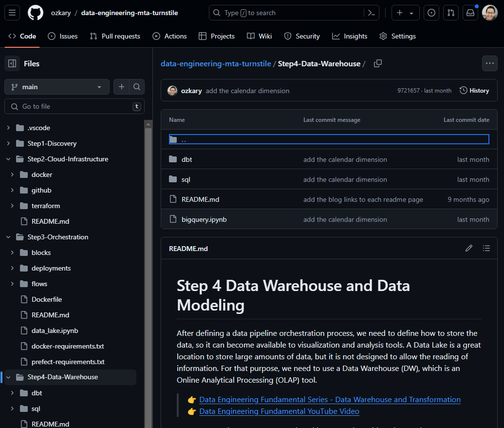
Task: Open the Data Warehouse and Transformation blog link
Action: tap(330, 399)
